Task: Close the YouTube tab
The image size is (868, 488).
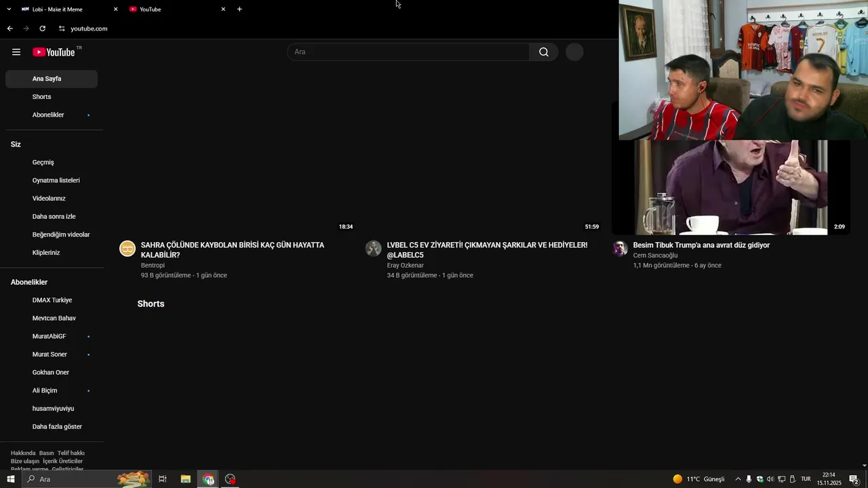Action: (223, 9)
